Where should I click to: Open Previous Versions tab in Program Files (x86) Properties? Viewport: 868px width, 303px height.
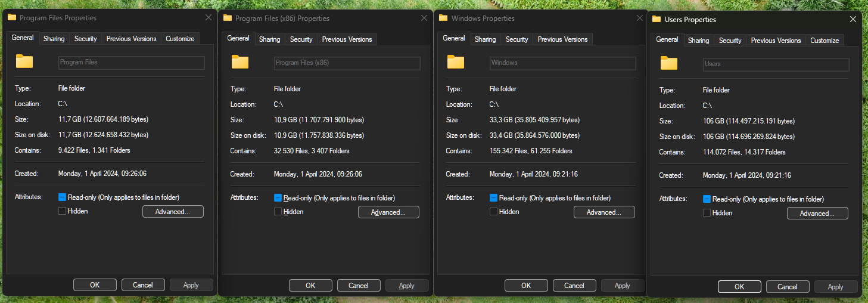[347, 39]
